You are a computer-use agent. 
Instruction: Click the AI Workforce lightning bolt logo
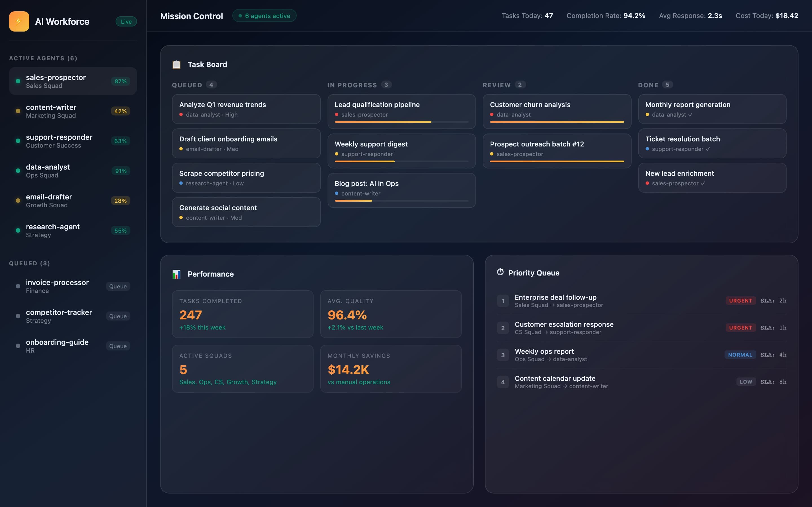click(19, 21)
